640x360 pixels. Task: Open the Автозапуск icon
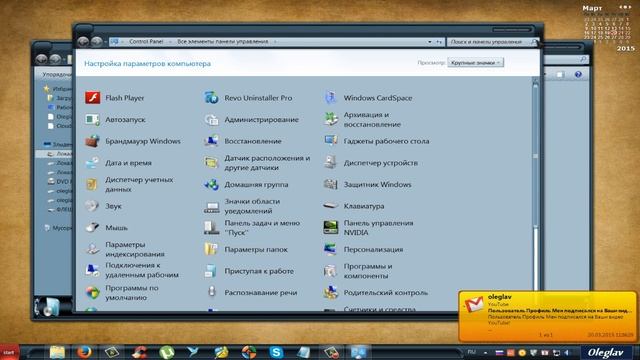click(93, 120)
